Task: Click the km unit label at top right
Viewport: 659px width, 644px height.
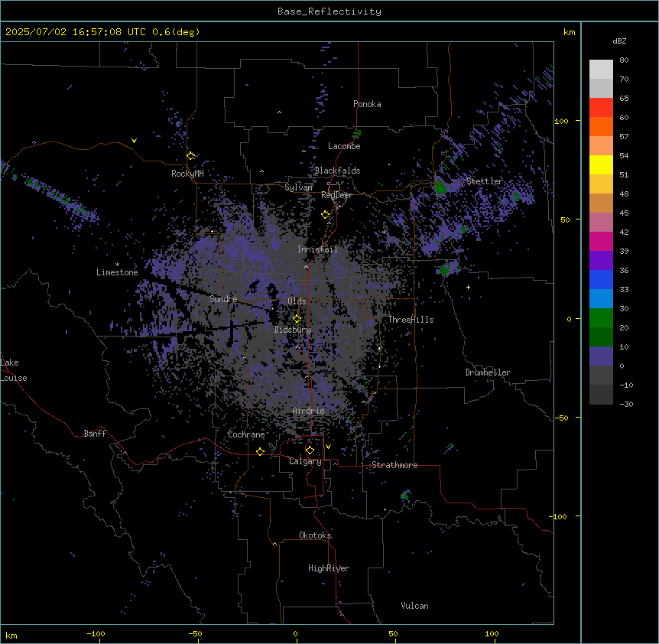Action: (x=569, y=32)
